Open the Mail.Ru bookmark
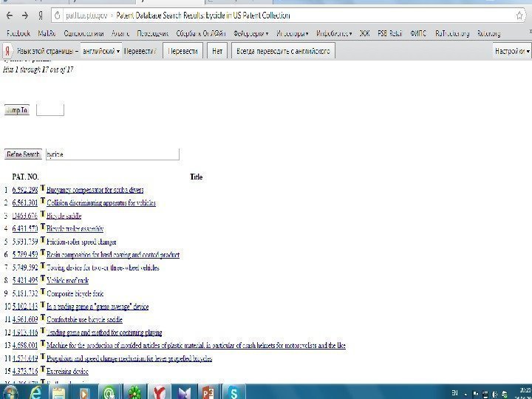This screenshot has width=532, height=399. 47,33
